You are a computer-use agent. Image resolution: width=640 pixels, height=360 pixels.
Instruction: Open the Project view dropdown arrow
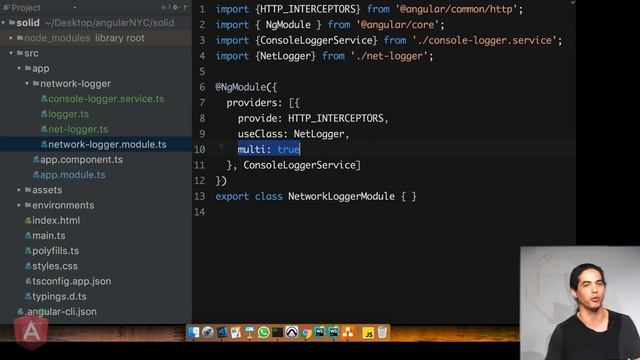[75, 7]
